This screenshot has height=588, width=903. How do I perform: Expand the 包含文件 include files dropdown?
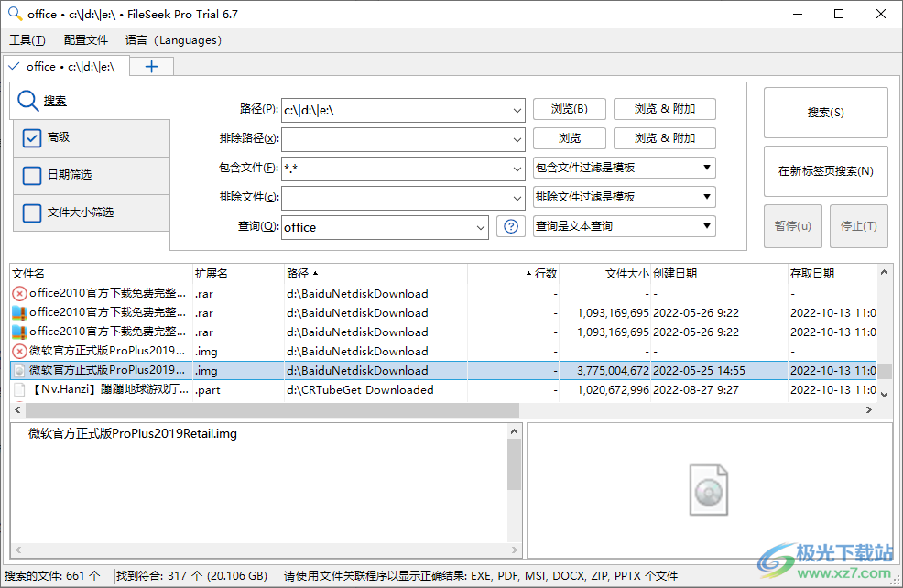click(517, 169)
